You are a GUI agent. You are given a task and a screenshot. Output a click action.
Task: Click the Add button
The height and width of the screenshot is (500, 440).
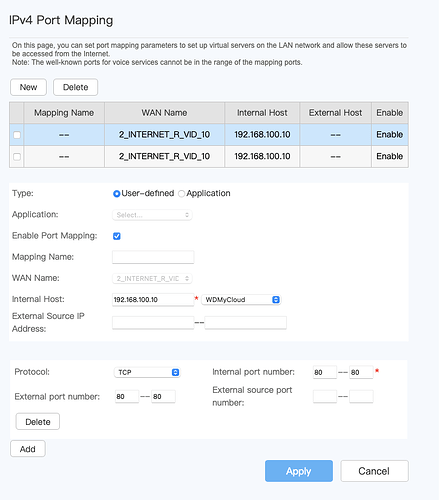[x=28, y=449]
